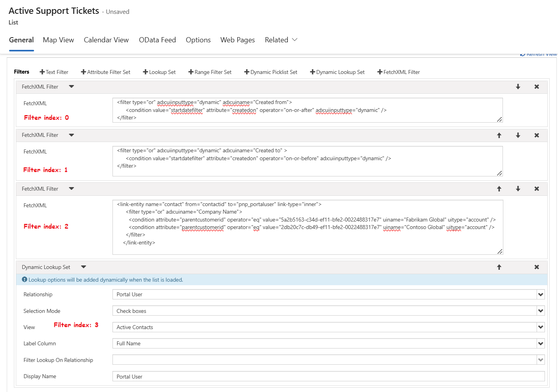558x392 pixels.
Task: Expand the Dynamic Lookup Set type caret
Action: (83, 267)
